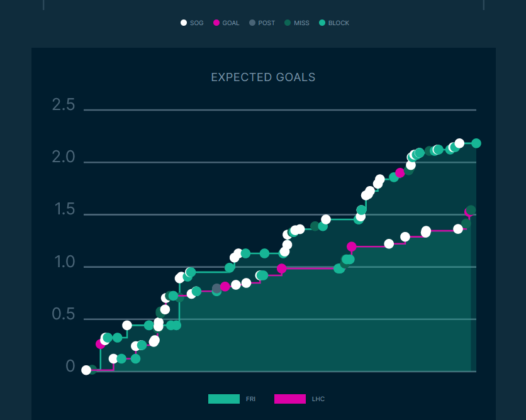Select the white shot marker at chart origin
Screen dimensions: 526x420
click(86, 370)
